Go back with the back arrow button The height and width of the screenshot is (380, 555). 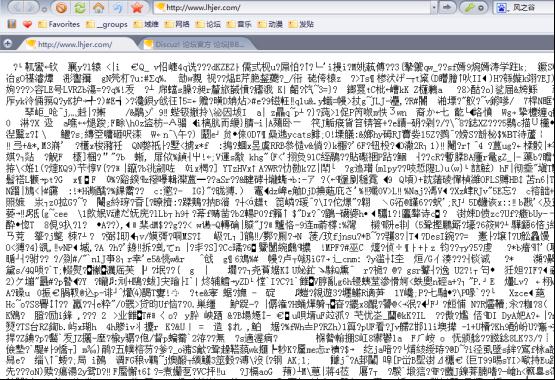[17, 7]
